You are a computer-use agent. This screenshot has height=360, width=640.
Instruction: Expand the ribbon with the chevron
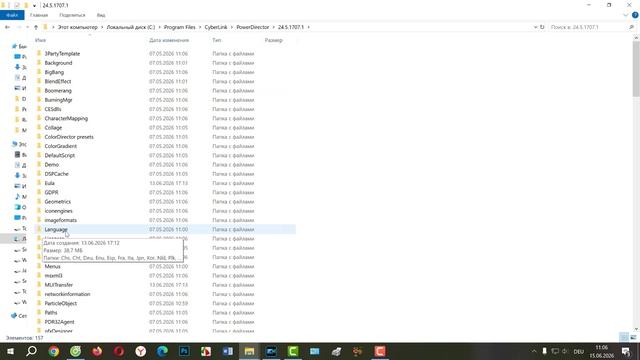(625, 15)
